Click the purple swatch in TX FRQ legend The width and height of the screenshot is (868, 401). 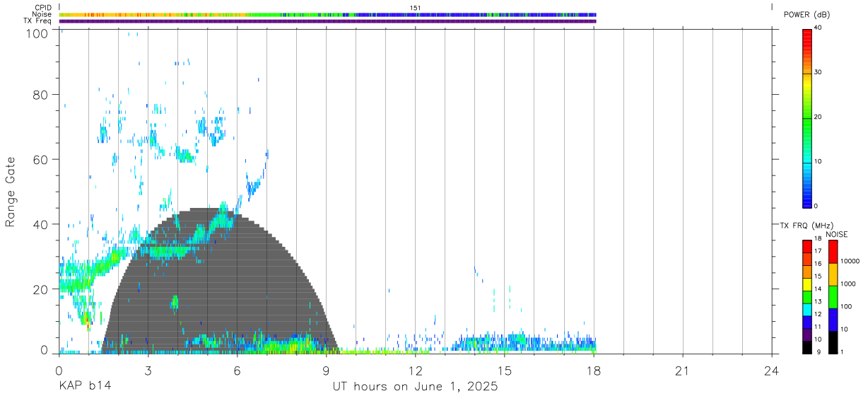pyautogui.click(x=807, y=335)
